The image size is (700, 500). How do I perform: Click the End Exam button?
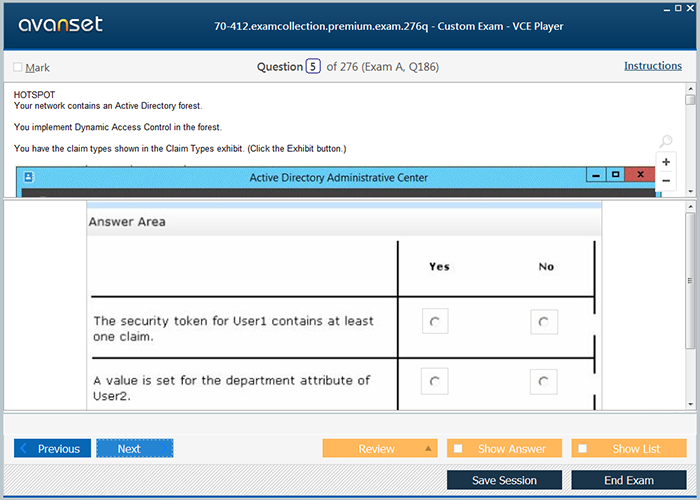click(x=629, y=480)
